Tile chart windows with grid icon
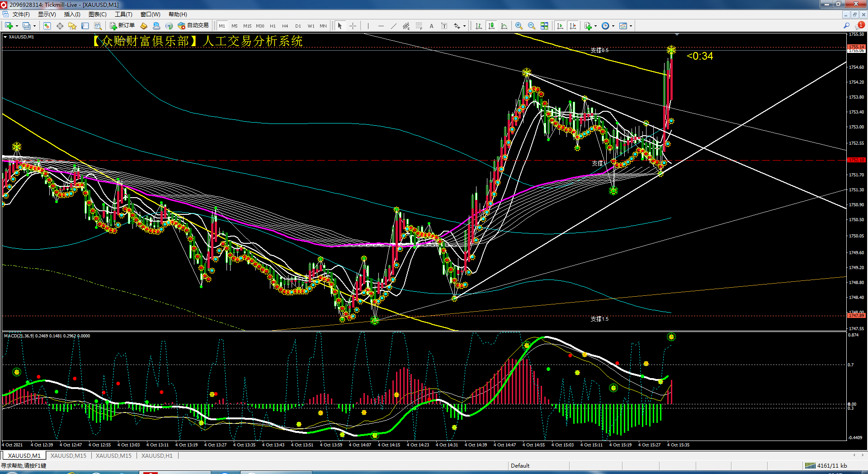This screenshot has width=868, height=474. click(544, 26)
